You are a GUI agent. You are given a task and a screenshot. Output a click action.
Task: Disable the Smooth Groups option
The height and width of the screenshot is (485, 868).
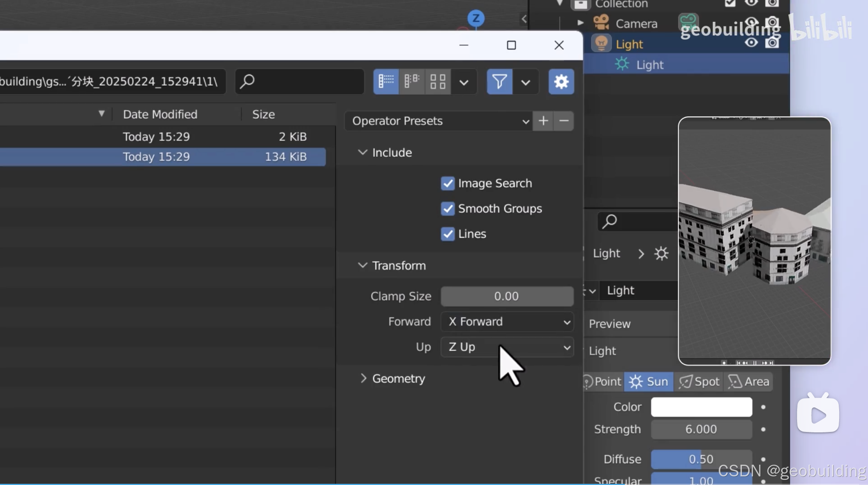click(448, 209)
